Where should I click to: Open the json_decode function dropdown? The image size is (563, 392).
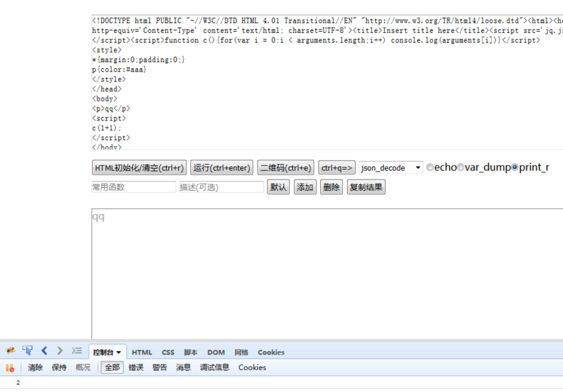[x=391, y=167]
